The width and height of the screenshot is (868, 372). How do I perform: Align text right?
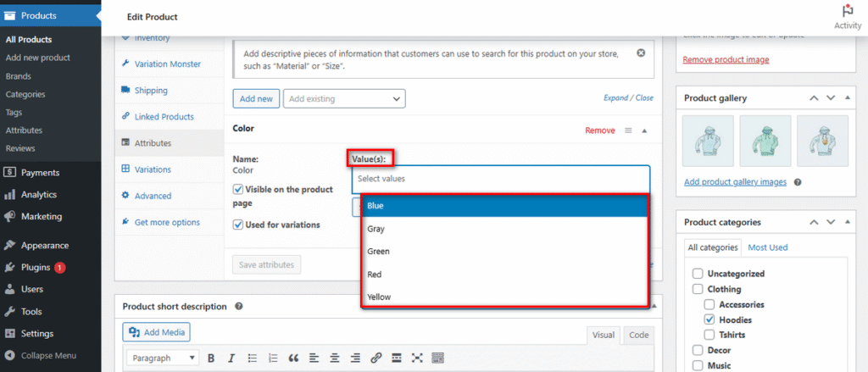(x=355, y=358)
